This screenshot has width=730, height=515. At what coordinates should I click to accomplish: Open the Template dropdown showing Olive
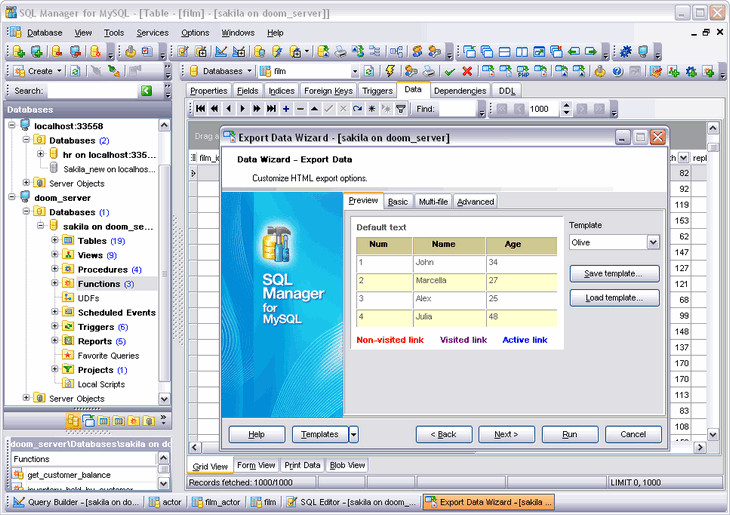click(x=652, y=242)
